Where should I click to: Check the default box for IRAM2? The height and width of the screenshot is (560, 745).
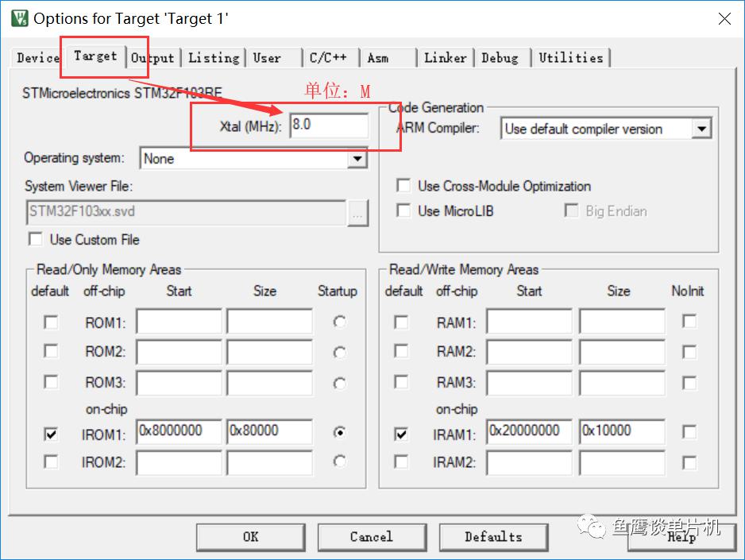click(x=401, y=462)
